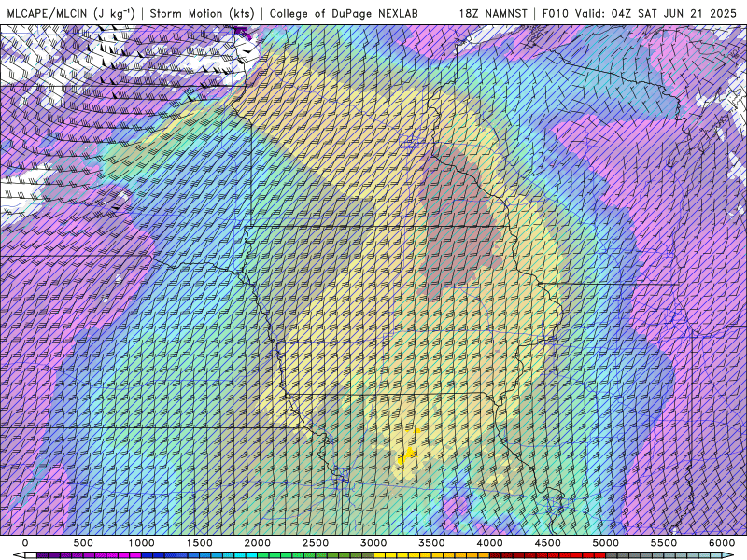
Task: Click the orange swatch just below 4000
Action: (x=484, y=555)
